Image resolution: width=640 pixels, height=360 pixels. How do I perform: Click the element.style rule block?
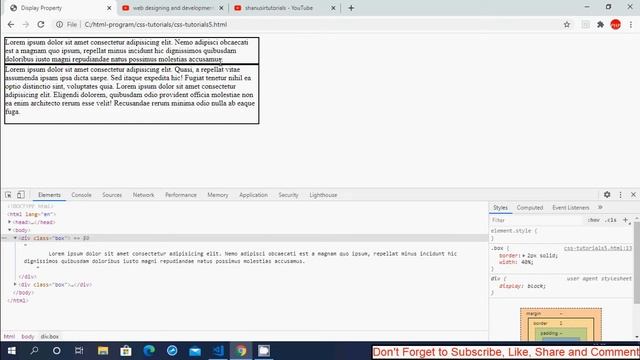561,234
